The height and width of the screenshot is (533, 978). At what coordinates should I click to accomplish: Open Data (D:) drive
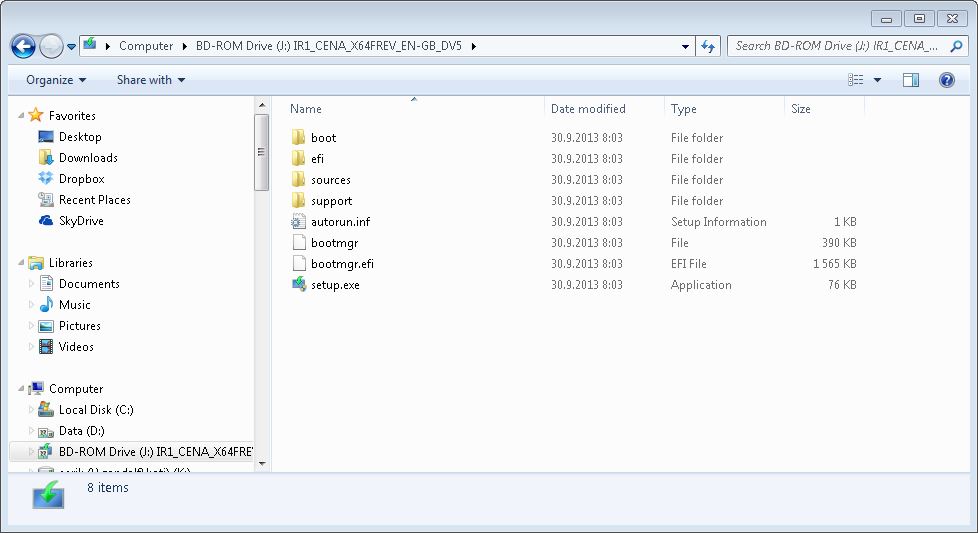(x=81, y=431)
